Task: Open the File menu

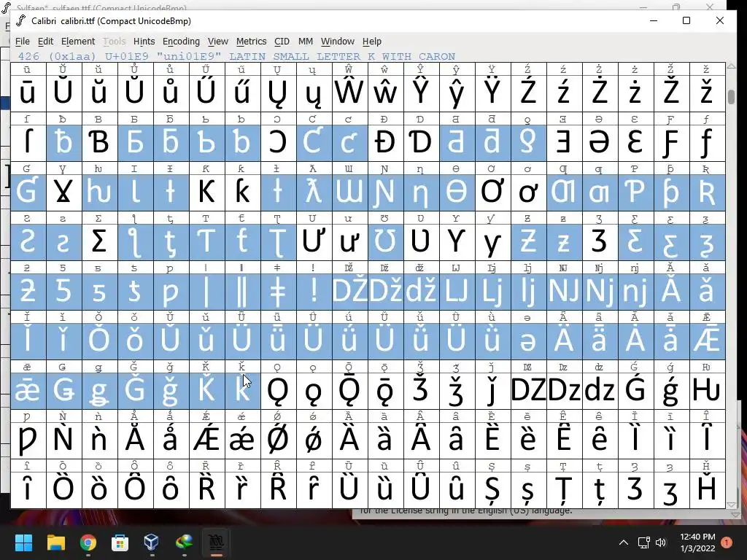Action: pyautogui.click(x=23, y=42)
